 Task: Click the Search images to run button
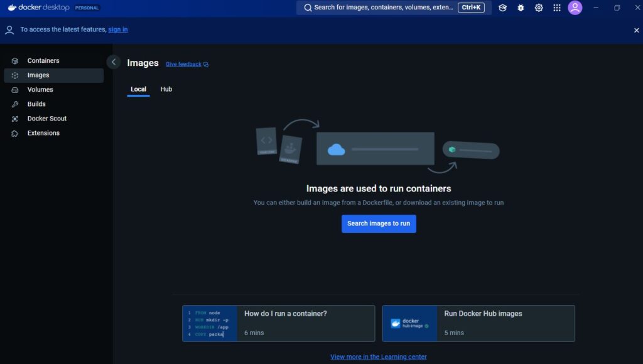[379, 224]
